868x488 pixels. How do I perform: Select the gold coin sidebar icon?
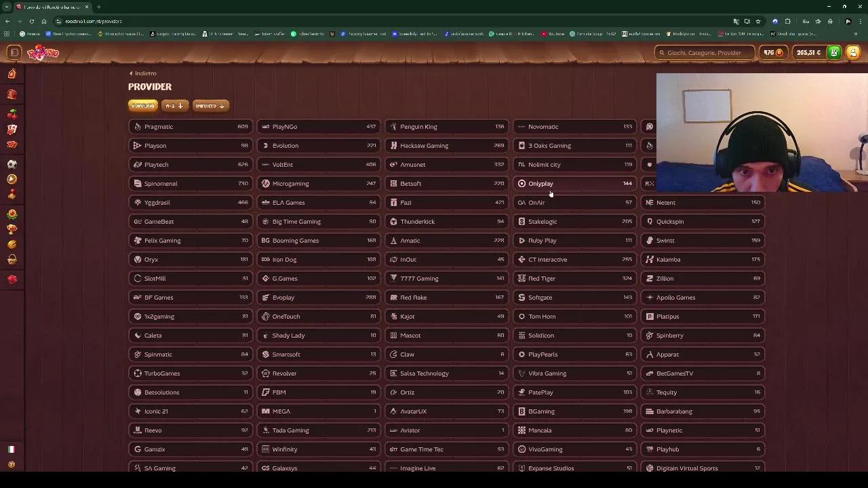coord(12,244)
